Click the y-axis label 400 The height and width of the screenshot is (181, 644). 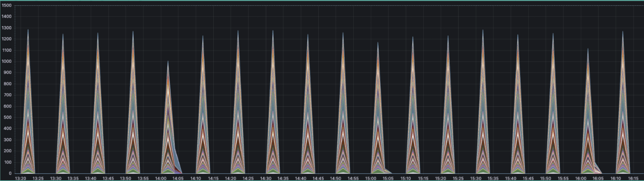[x=8, y=129]
